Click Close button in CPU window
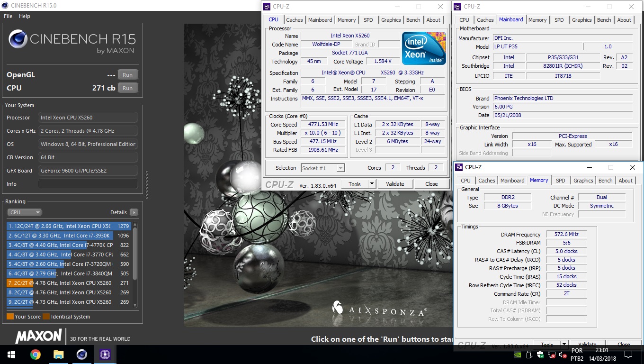 tap(431, 184)
